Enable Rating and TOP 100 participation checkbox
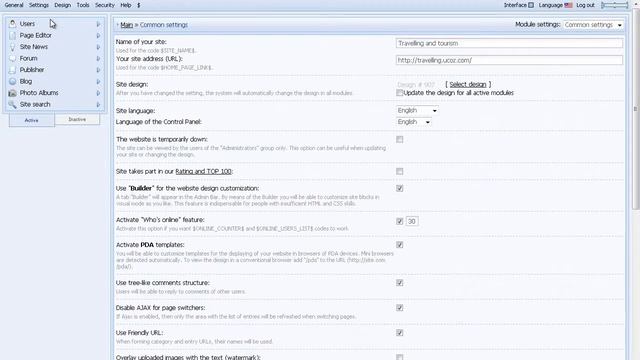The image size is (640, 360). click(400, 171)
